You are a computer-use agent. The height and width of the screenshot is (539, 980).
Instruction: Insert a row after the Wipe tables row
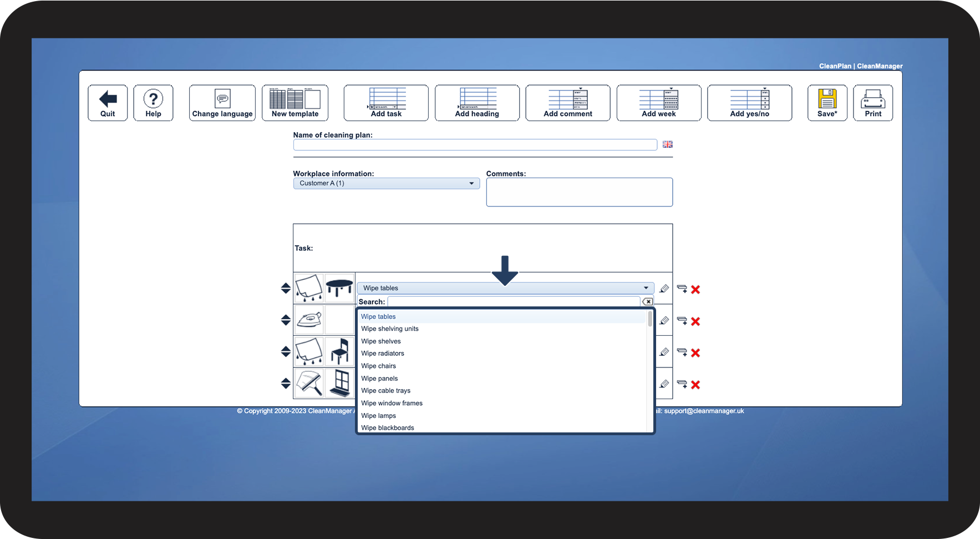[682, 289]
